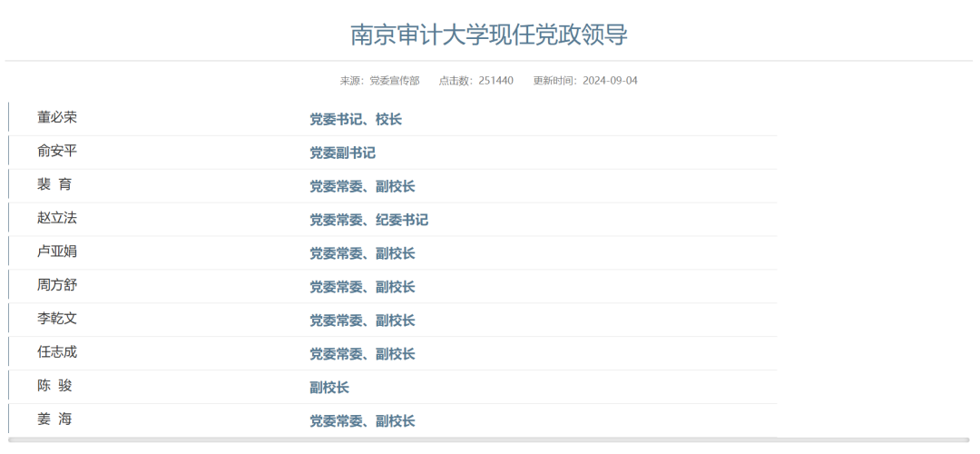Select the title 副校长 in 陈骏's row
The image size is (980, 454).
329,388
